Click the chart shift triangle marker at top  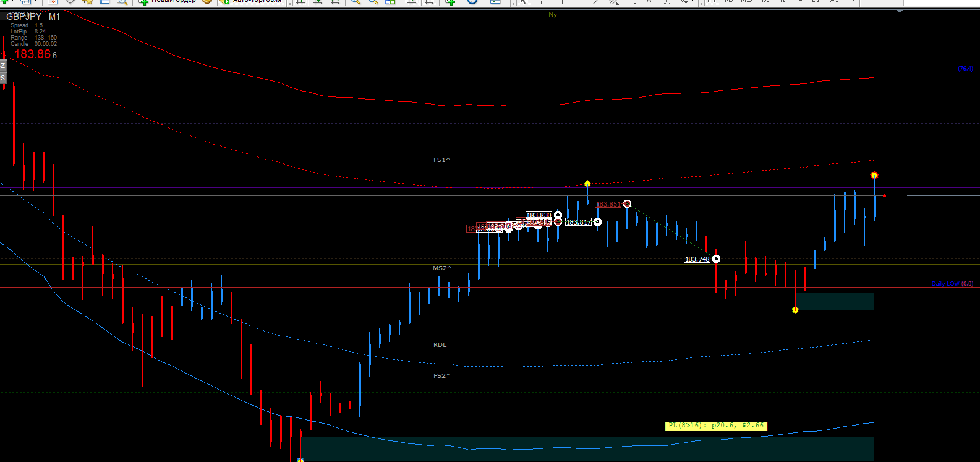[900, 11]
